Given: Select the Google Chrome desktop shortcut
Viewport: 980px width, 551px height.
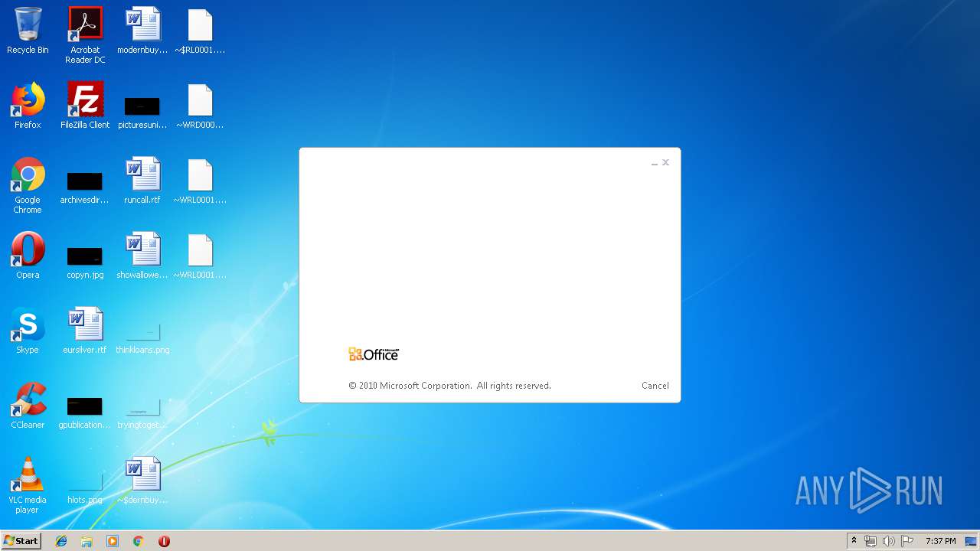Looking at the screenshot, I should (x=28, y=185).
